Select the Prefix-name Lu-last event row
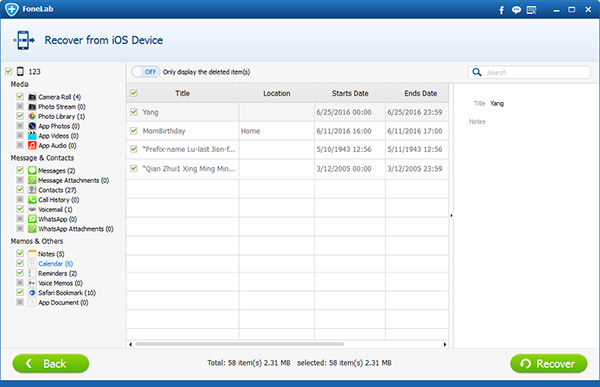Image resolution: width=600 pixels, height=387 pixels. [x=287, y=149]
